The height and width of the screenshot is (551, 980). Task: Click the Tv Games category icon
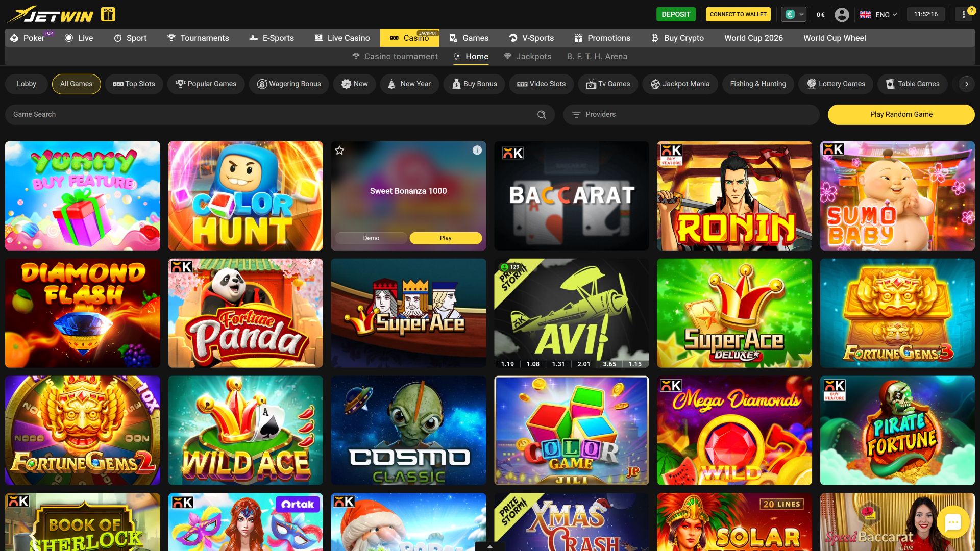pyautogui.click(x=591, y=84)
